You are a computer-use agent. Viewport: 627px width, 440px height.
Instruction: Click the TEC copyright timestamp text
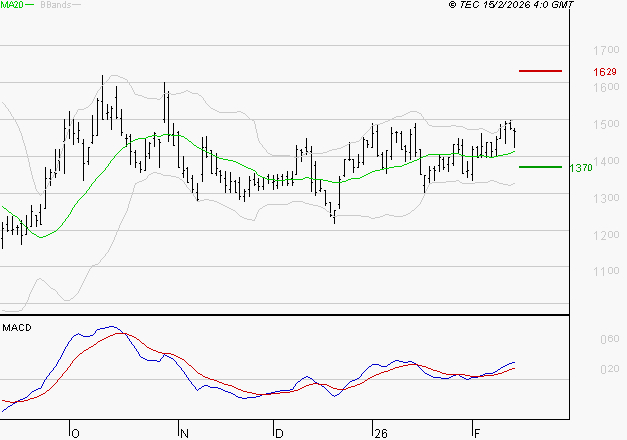512,5
